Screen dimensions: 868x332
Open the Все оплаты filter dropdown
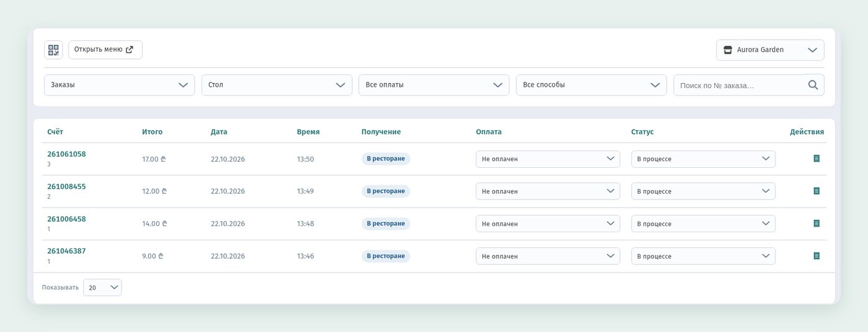click(x=434, y=85)
